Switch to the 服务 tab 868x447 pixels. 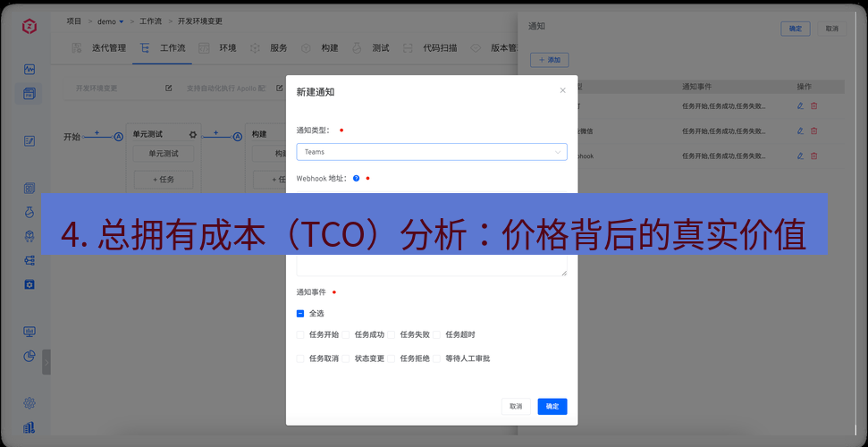point(278,48)
